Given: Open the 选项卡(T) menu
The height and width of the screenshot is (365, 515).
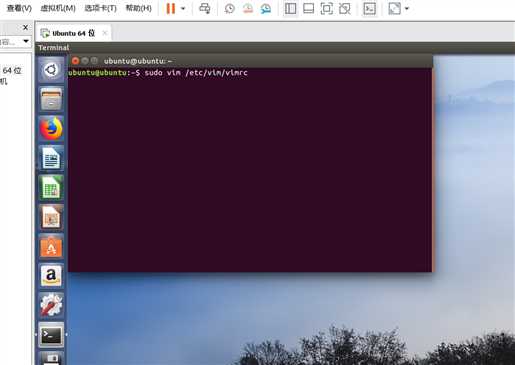Looking at the screenshot, I should click(100, 8).
